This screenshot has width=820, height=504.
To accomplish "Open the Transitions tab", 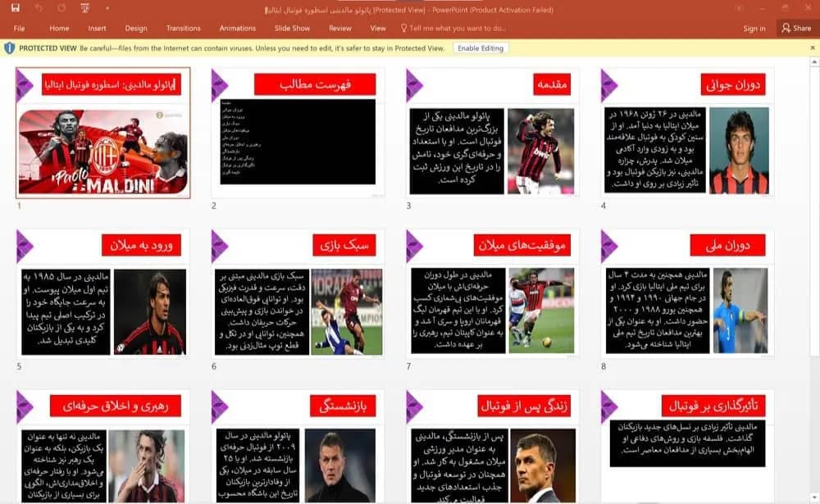I will coord(183,28).
